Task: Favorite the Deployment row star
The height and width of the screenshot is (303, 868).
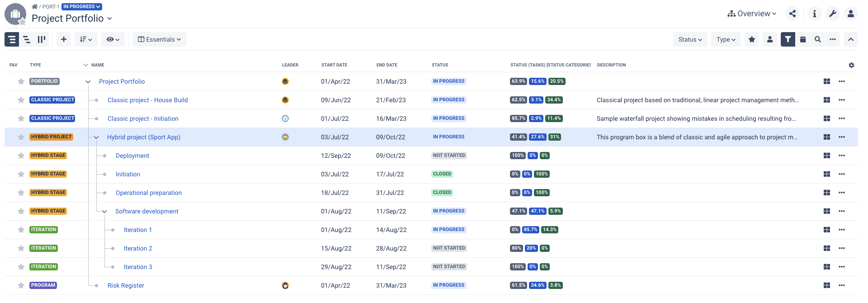Action: point(21,156)
